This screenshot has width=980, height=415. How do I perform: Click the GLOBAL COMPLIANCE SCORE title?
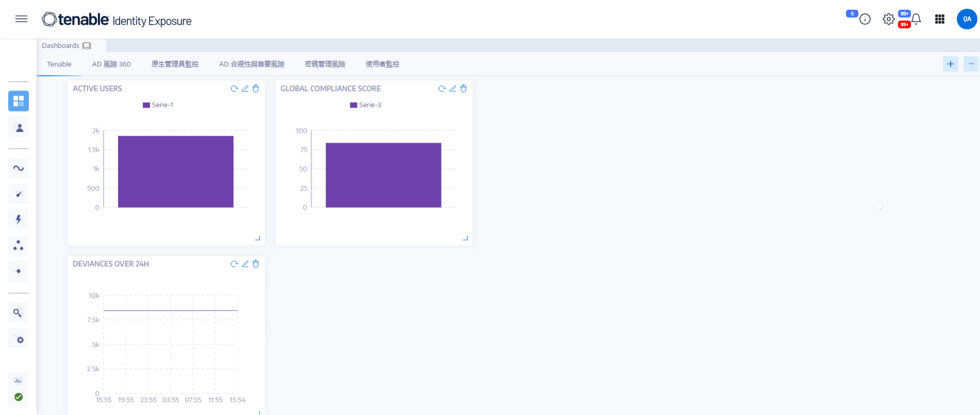[x=331, y=89]
